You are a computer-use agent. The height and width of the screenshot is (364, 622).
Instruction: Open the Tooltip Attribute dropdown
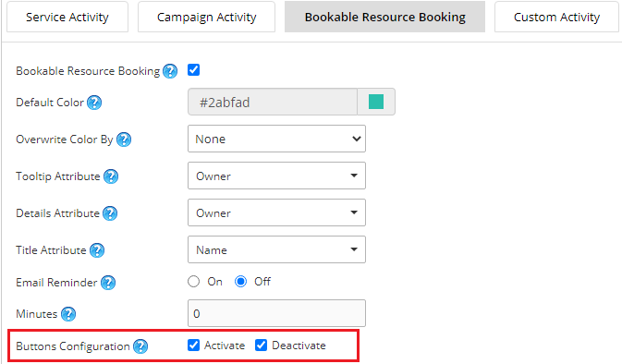coord(276,176)
